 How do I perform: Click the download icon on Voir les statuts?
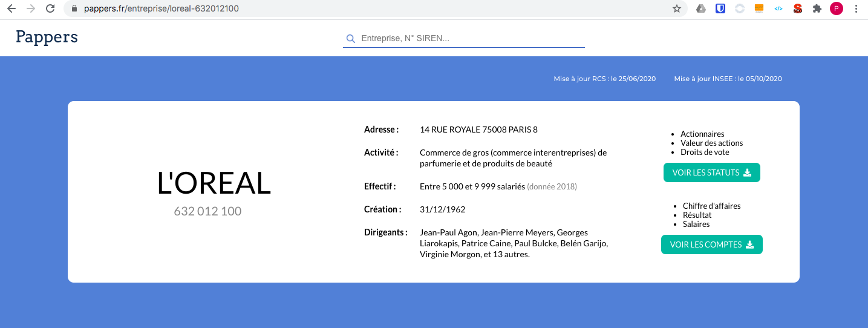pyautogui.click(x=747, y=172)
